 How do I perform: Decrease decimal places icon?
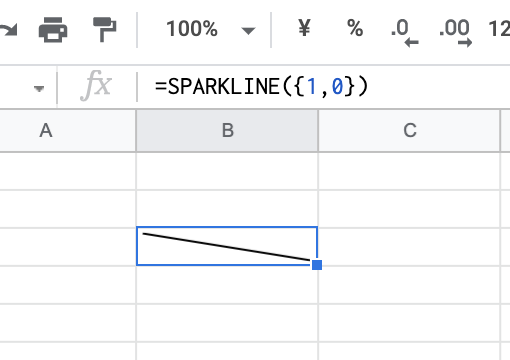pos(404,32)
